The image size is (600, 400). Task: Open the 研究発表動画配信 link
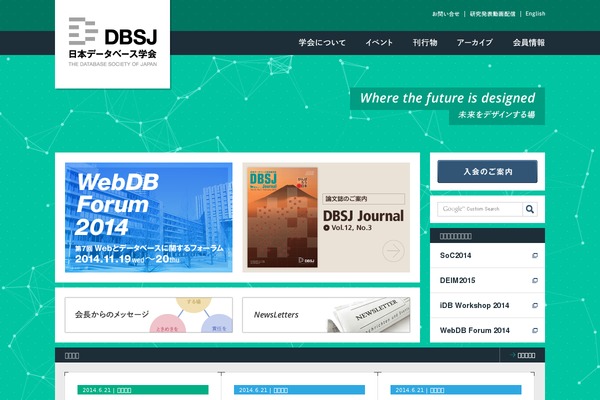click(x=492, y=14)
